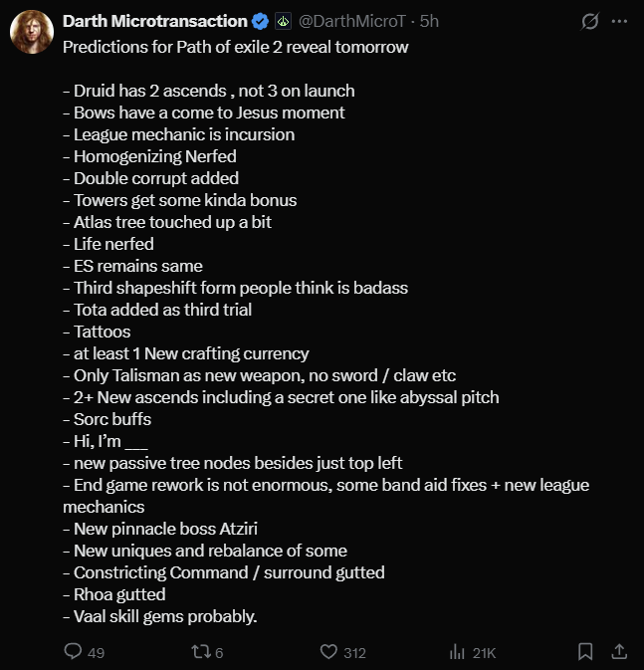Click the 49 replies count
This screenshot has width=644, height=670.
(x=97, y=653)
